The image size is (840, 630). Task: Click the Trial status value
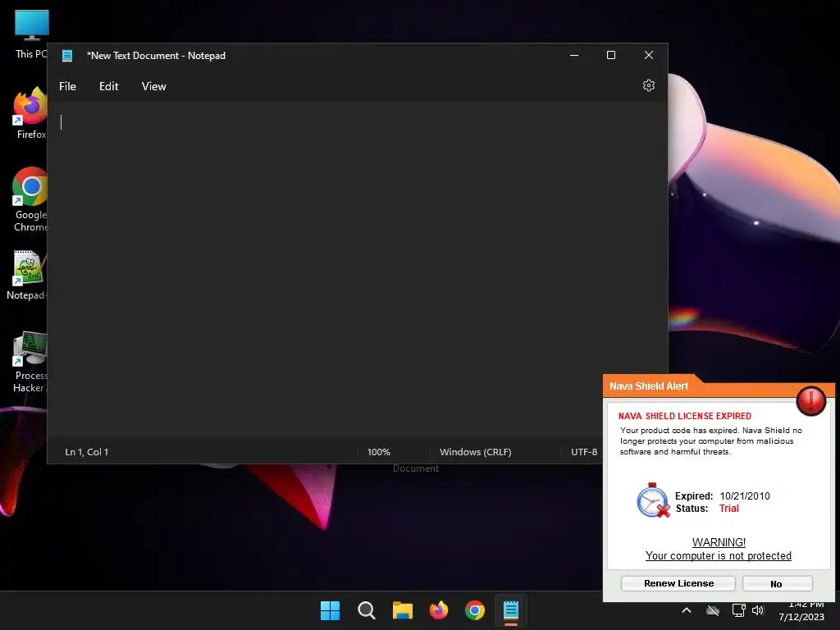tap(728, 509)
